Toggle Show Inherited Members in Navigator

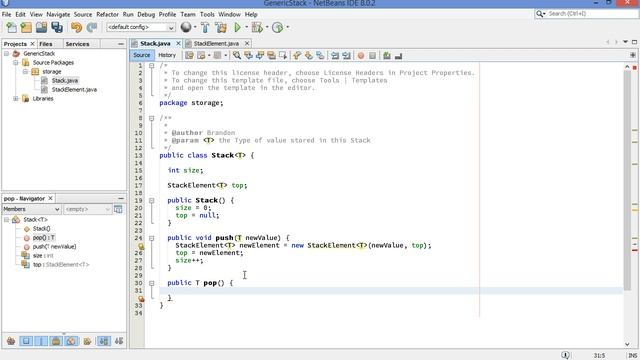tap(11, 341)
